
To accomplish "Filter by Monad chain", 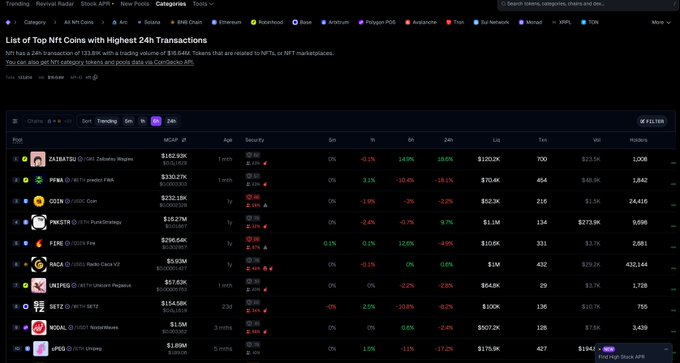I will (x=530, y=22).
